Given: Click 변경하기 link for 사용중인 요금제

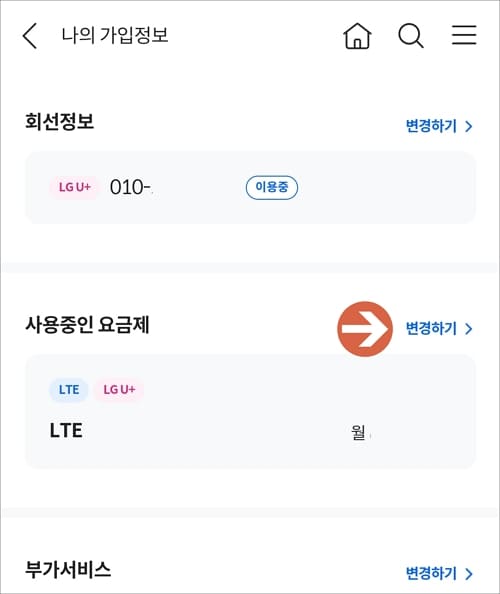Looking at the screenshot, I should 431,328.
